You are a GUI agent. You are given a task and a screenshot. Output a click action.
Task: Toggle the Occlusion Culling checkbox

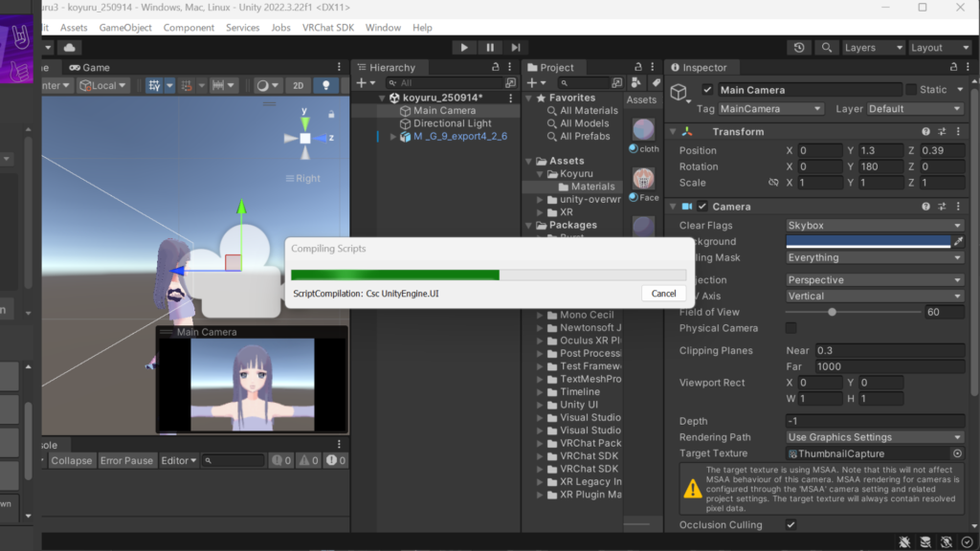[791, 524]
